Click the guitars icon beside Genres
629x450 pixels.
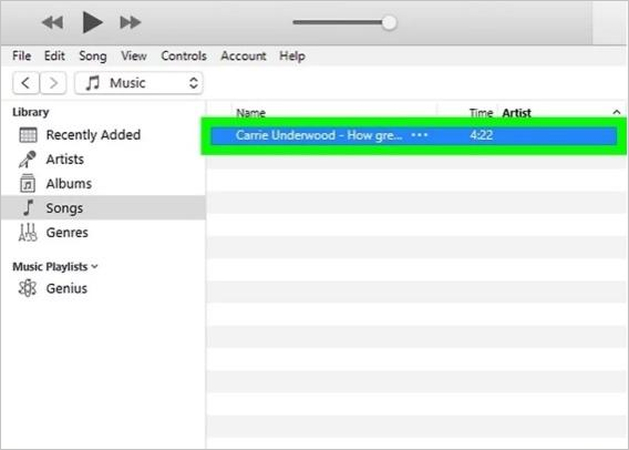pyautogui.click(x=28, y=233)
